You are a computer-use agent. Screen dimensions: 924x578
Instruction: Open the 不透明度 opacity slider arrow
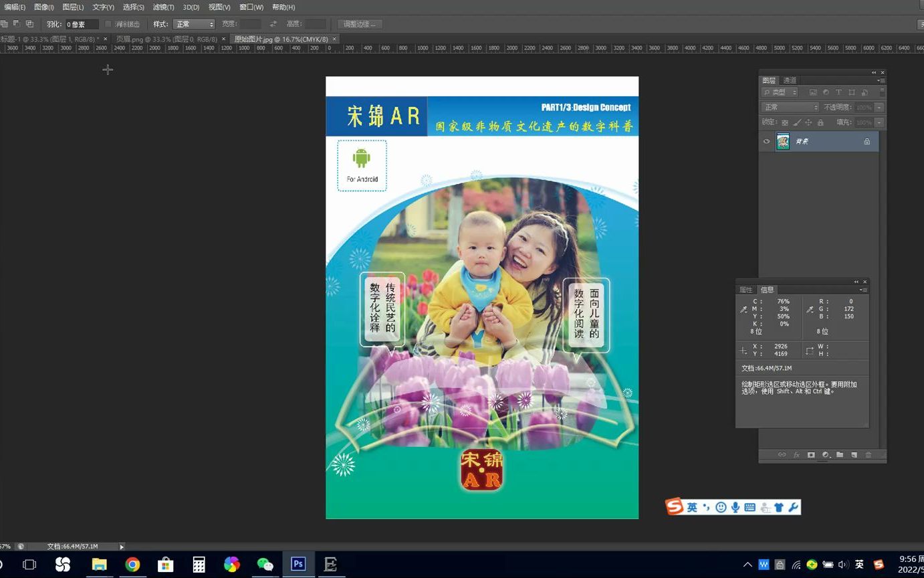pos(879,108)
